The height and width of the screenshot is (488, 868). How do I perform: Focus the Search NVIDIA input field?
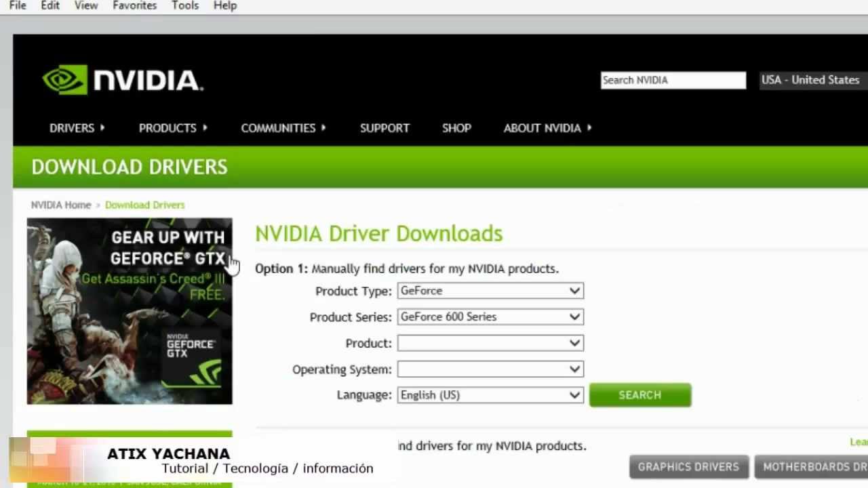click(x=673, y=80)
